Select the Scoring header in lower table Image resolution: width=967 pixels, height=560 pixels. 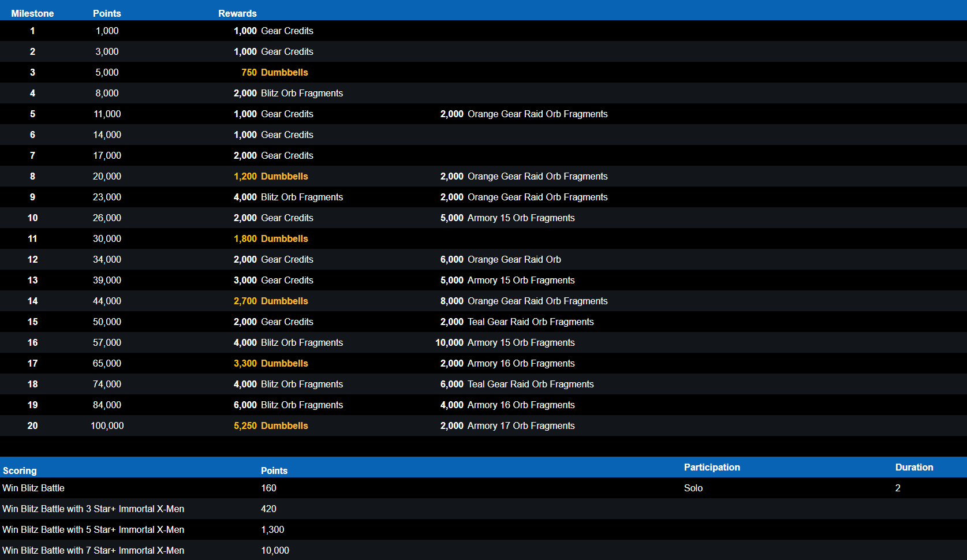point(20,471)
